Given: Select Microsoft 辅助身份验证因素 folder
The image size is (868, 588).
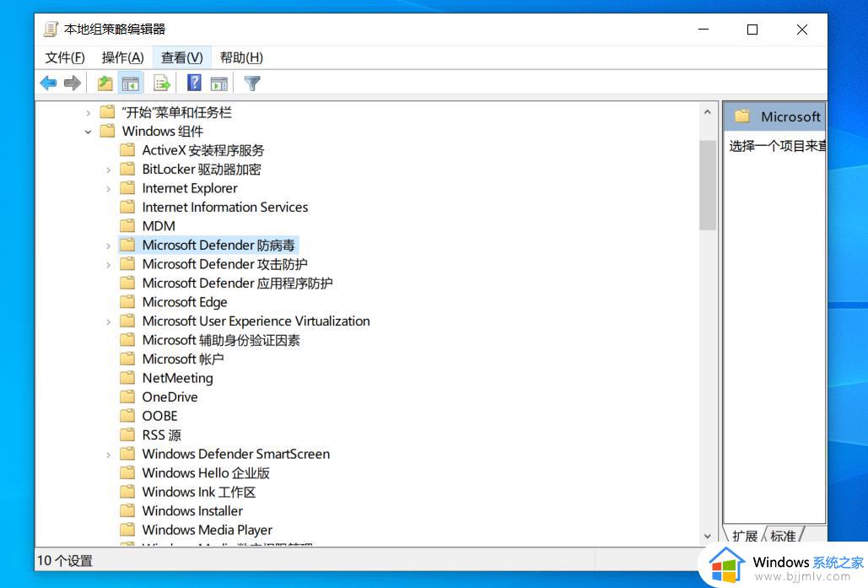Looking at the screenshot, I should pos(221,340).
